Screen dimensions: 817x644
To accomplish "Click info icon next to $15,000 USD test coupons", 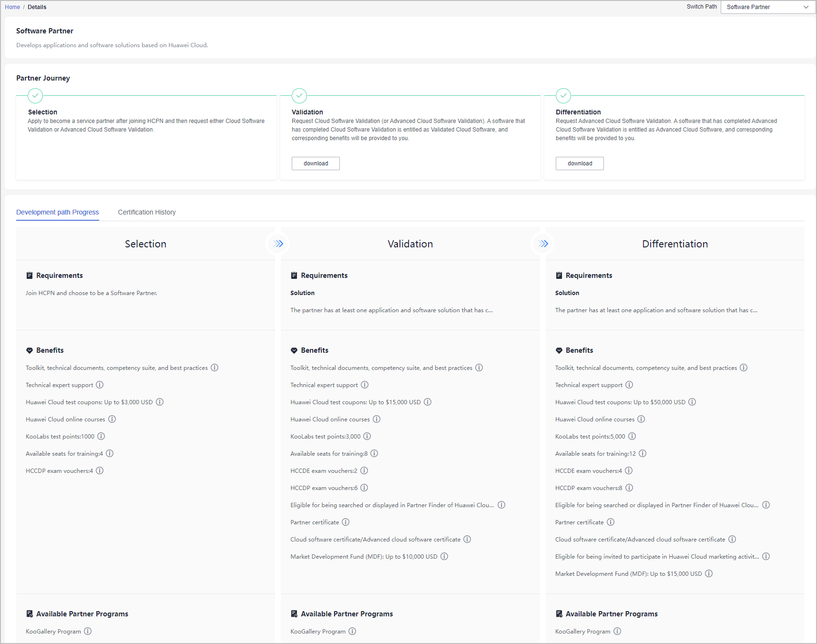I will (x=428, y=402).
